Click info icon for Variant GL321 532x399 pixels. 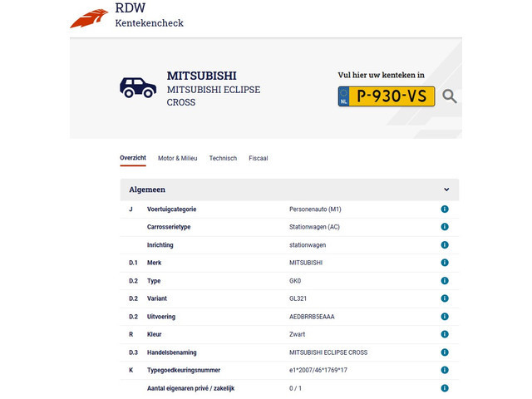pyautogui.click(x=445, y=298)
